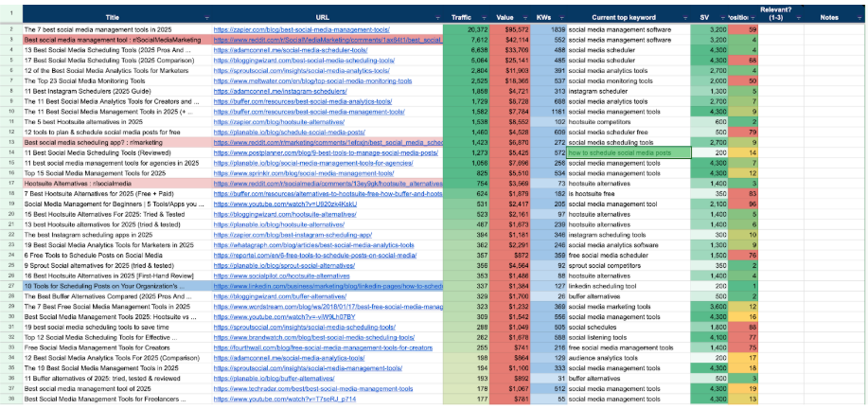The image size is (868, 409).
Task: Select the 'sprout social competitors' keyword cell
Action: (x=629, y=266)
